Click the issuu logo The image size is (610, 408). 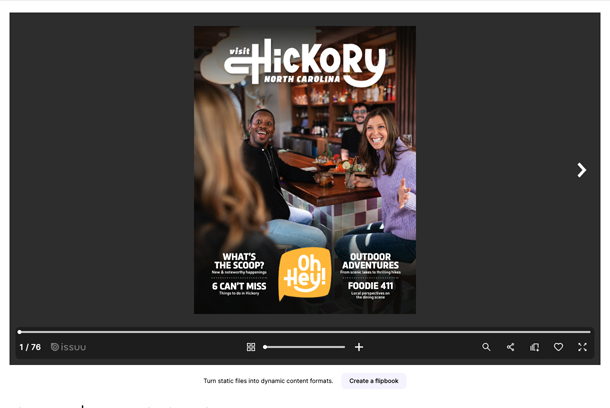point(68,347)
